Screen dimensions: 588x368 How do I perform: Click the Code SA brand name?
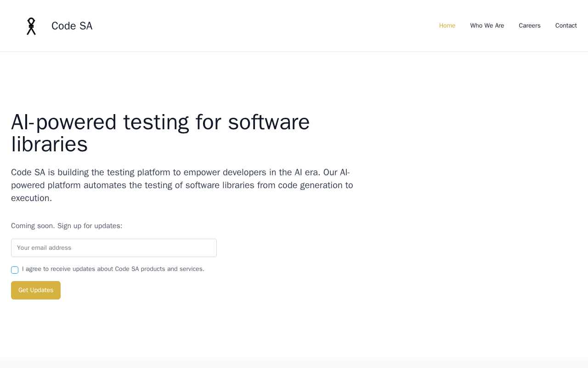72,26
